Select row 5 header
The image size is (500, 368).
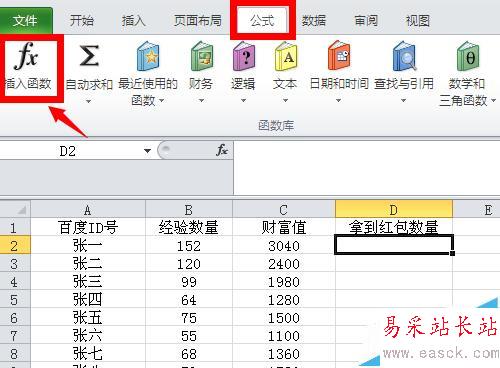[x=15, y=299]
